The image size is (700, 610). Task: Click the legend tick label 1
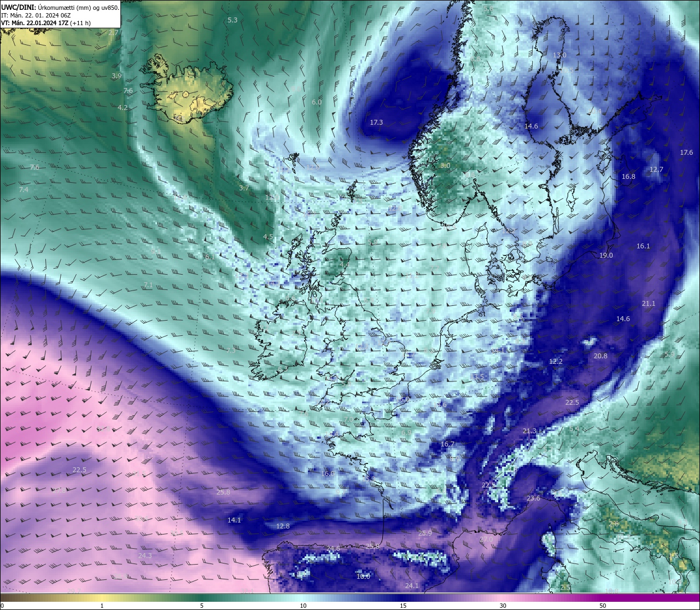(102, 606)
